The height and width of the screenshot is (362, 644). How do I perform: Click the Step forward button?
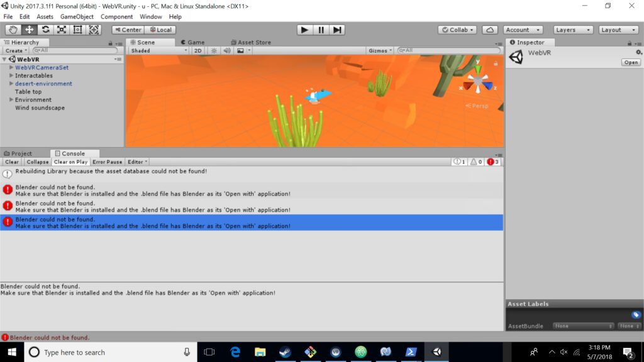tap(337, 30)
